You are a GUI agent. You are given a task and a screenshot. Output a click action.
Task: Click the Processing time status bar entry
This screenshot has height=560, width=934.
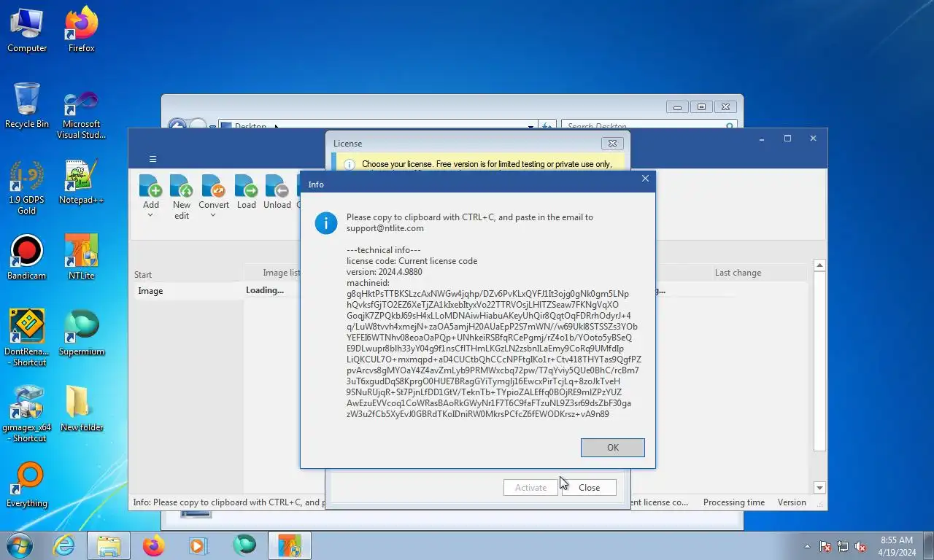734,502
